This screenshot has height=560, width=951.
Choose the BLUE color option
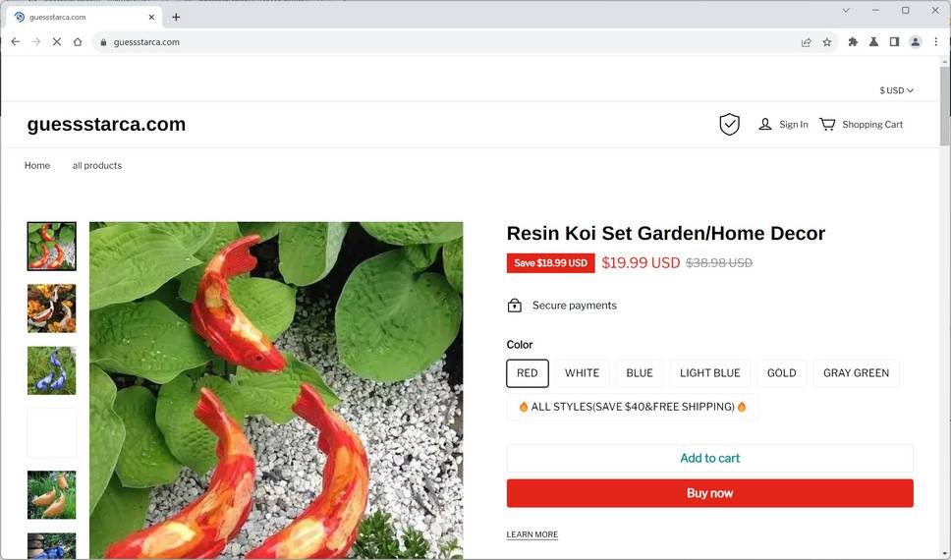640,373
